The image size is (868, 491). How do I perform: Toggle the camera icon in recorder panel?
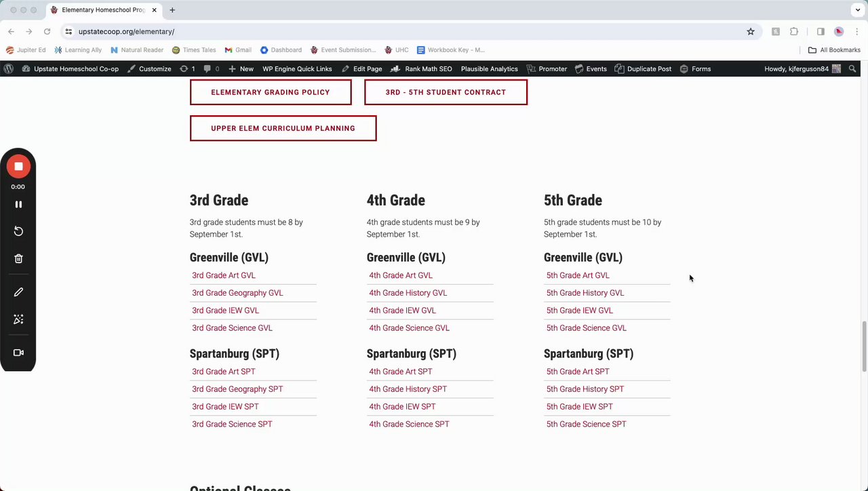pos(18,353)
